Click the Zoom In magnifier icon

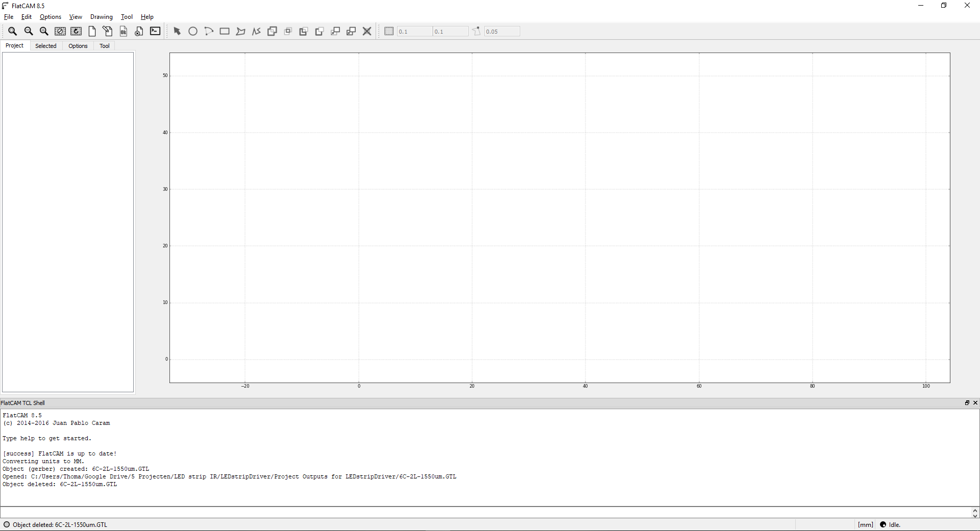pyautogui.click(x=44, y=32)
